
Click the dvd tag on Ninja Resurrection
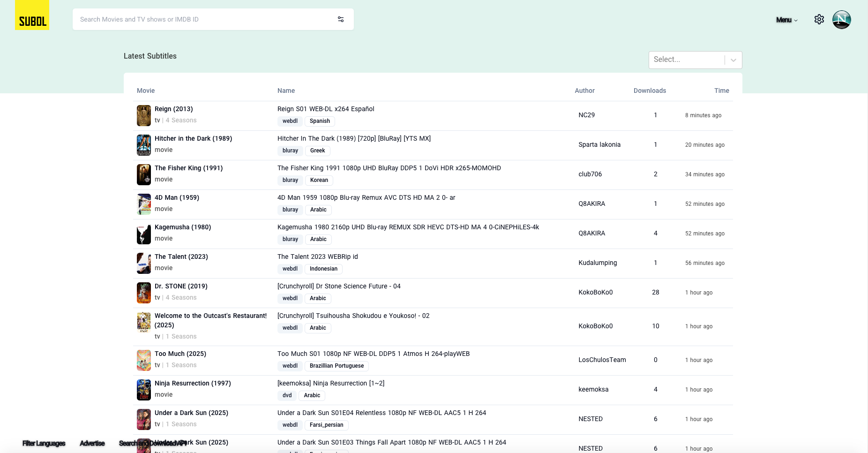pyautogui.click(x=287, y=395)
